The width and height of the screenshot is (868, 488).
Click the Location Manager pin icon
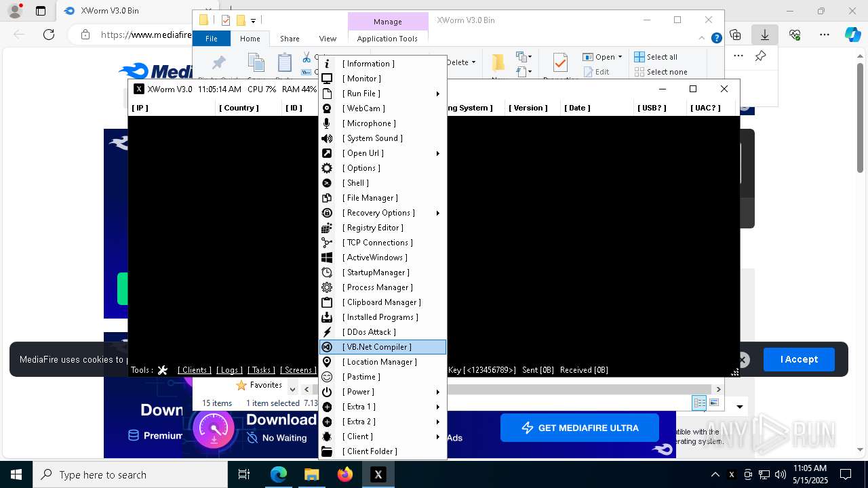[327, 362]
